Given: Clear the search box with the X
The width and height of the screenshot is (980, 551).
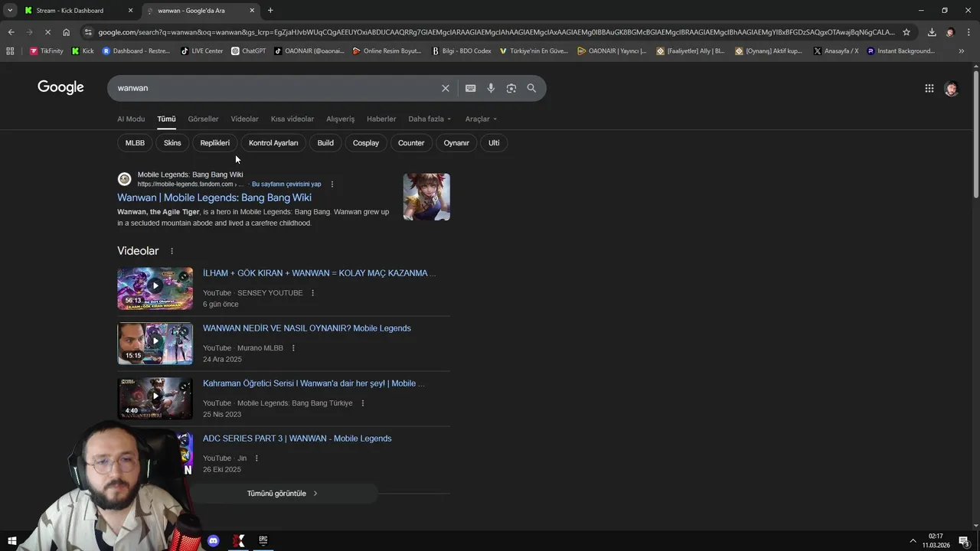Looking at the screenshot, I should coord(446,88).
